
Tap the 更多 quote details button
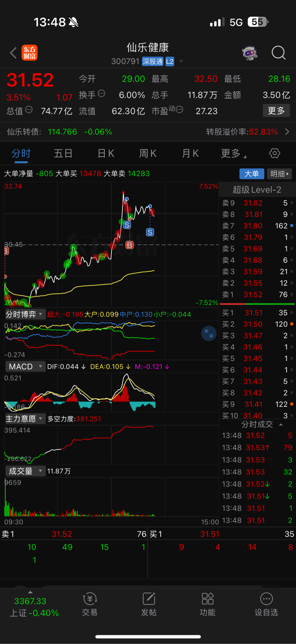coord(276,111)
